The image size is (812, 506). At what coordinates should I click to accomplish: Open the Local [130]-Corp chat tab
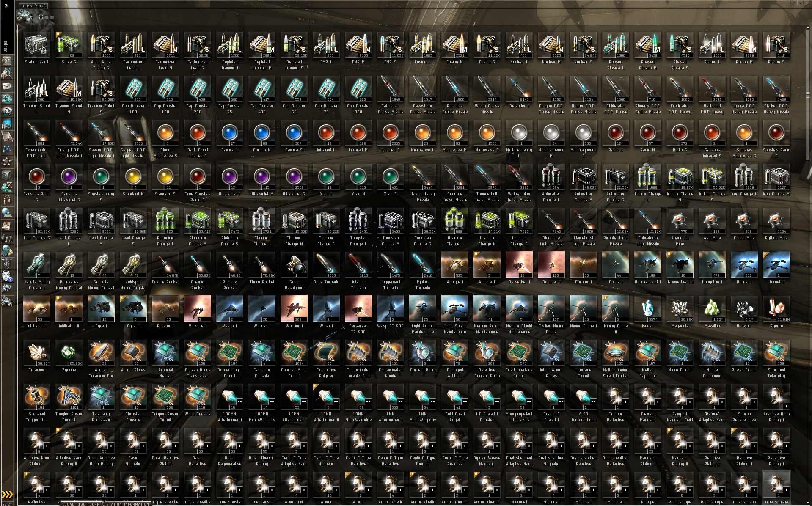80,504
